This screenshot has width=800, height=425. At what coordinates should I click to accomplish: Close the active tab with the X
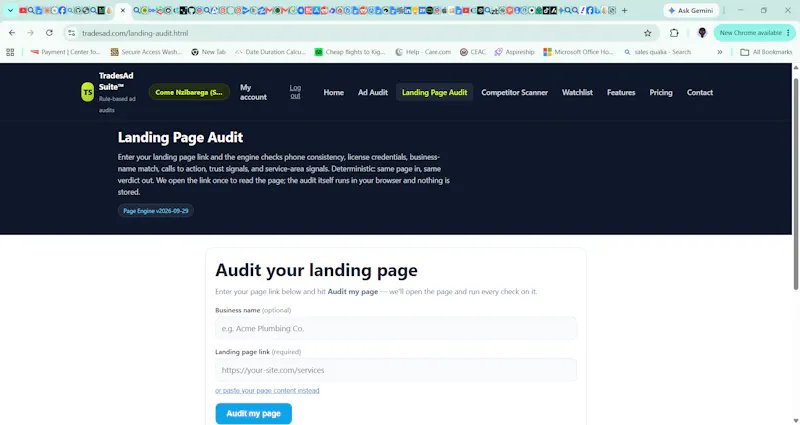(x=122, y=10)
